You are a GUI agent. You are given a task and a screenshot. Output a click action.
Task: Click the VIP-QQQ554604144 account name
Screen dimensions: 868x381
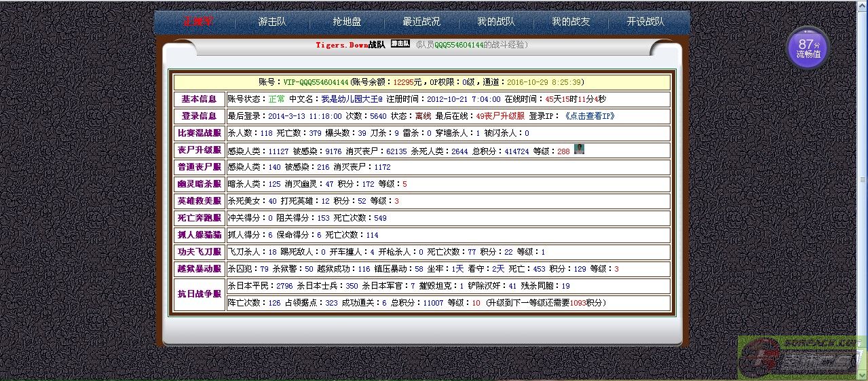316,82
